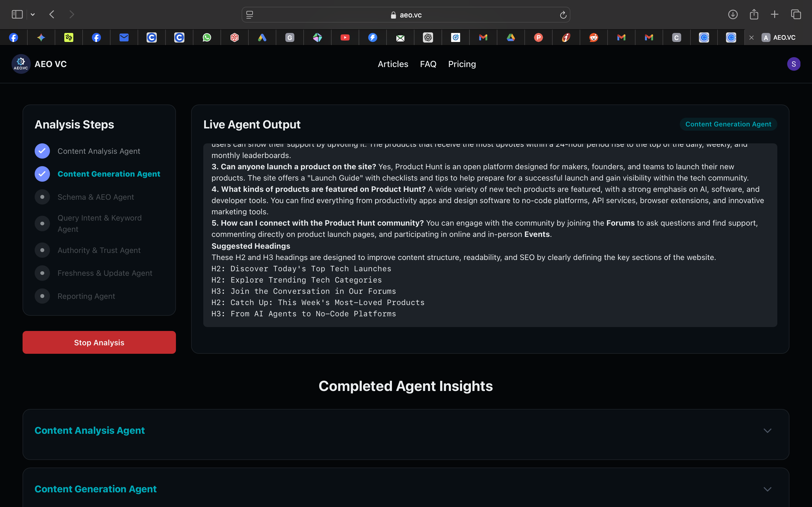Click the Content Generation Agent step checkmark
Screen dimensions: 812x507
[x=42, y=174]
